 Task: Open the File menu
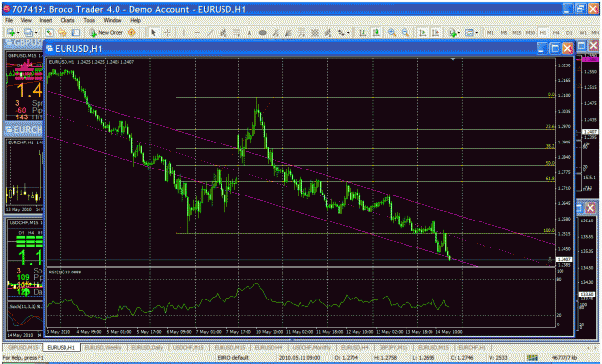tap(9, 20)
